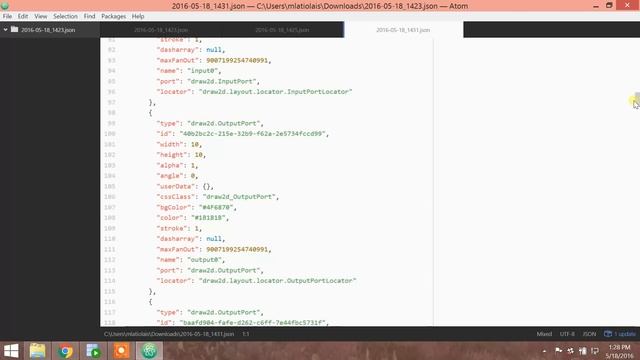Click the "cssClass" key on line 106

pos(176,197)
